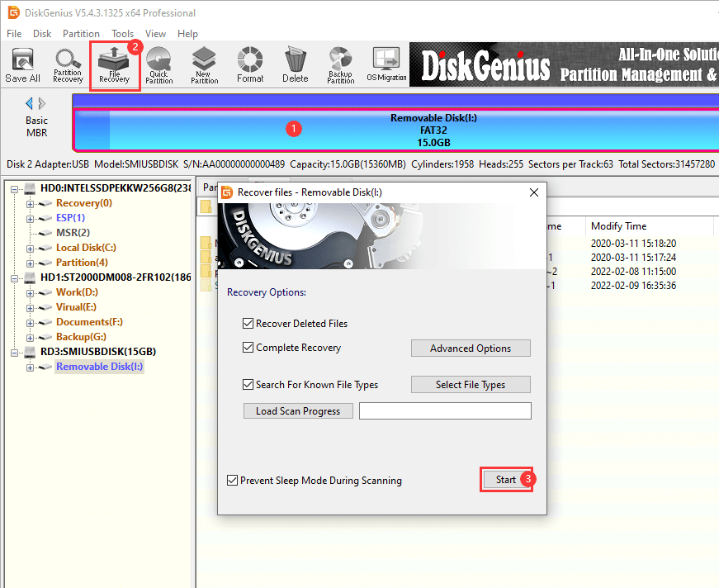Open Partition Recovery tool

[68, 65]
